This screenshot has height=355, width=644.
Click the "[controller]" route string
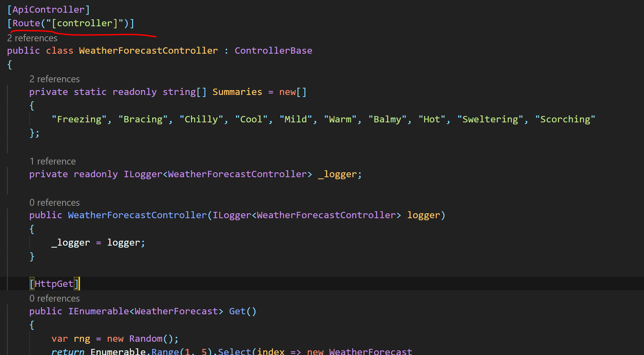click(85, 23)
